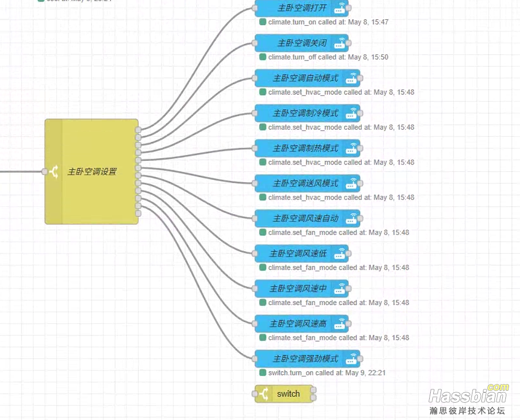Select the 主卧空调设置 node label
The width and height of the screenshot is (520, 420).
click(x=92, y=171)
